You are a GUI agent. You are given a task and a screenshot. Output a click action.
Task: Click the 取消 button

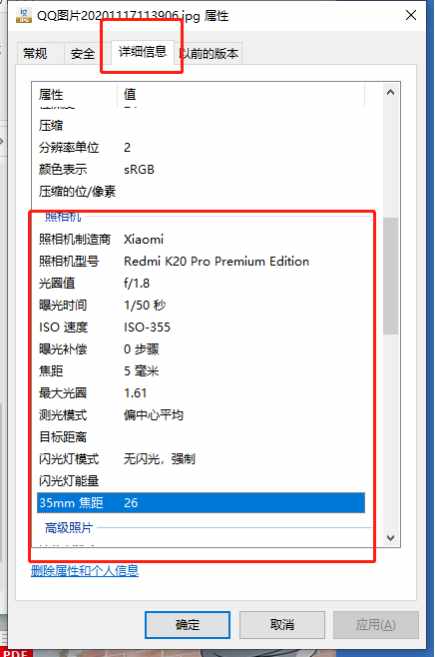(282, 625)
